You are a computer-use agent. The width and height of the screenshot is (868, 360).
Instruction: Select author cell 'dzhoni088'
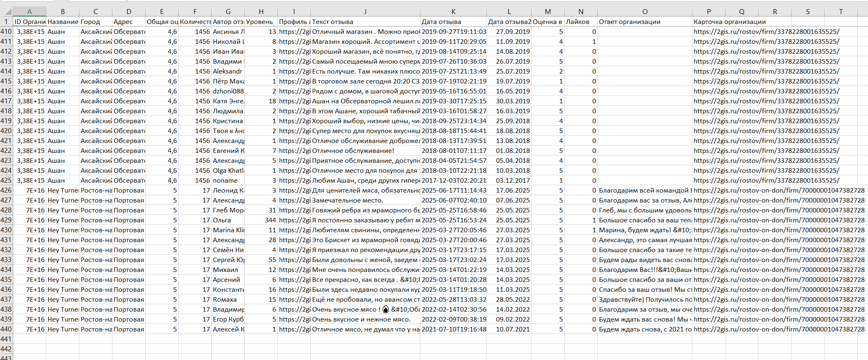[x=228, y=91]
